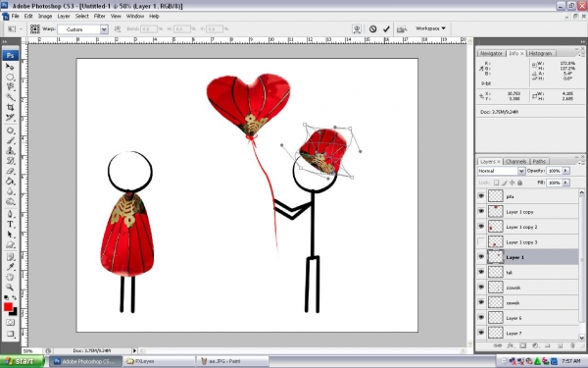
Task: Select the Paint Bucket tool
Action: (x=10, y=181)
